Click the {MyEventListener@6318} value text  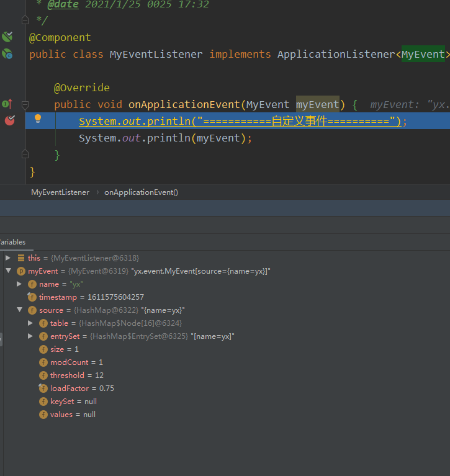pyautogui.click(x=95, y=258)
